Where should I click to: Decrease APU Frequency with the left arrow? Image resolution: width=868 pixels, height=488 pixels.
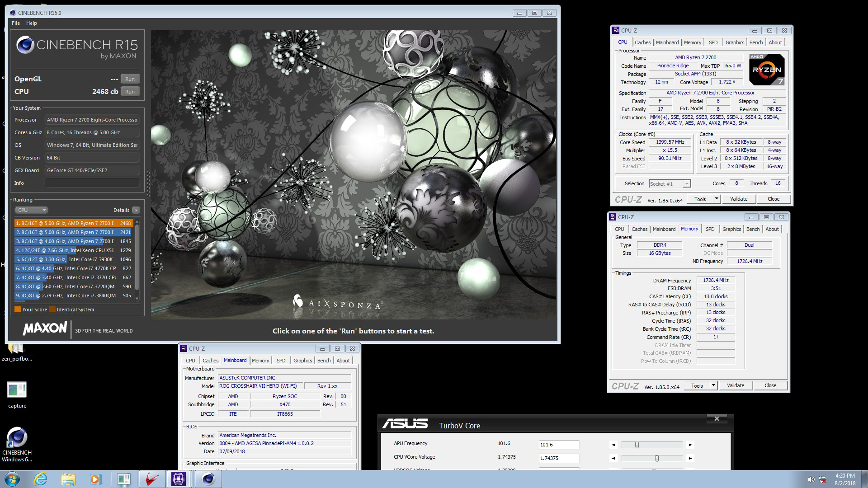pyautogui.click(x=613, y=445)
